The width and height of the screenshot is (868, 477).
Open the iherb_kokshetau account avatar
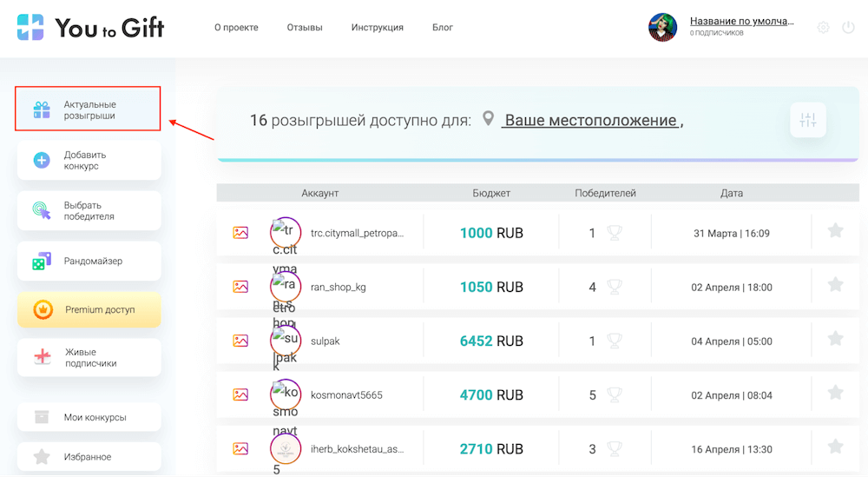coord(286,449)
